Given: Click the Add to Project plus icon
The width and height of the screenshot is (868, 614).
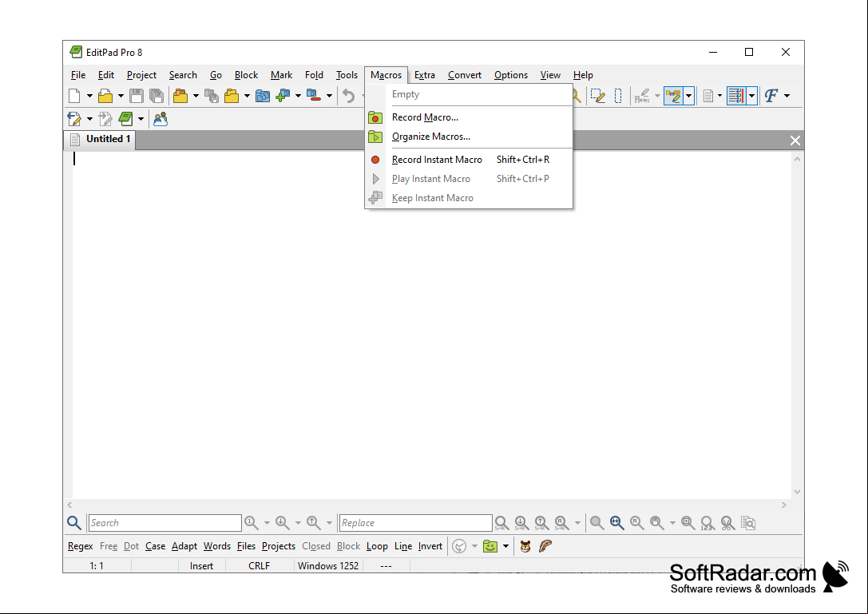Looking at the screenshot, I should 283,96.
